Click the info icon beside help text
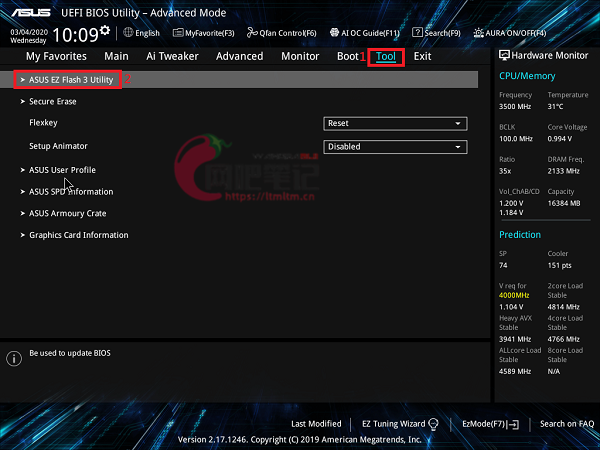This screenshot has height=450, width=600. pos(14,359)
